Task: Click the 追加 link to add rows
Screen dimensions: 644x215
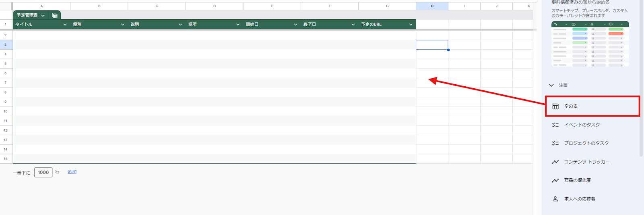Action: (72, 172)
